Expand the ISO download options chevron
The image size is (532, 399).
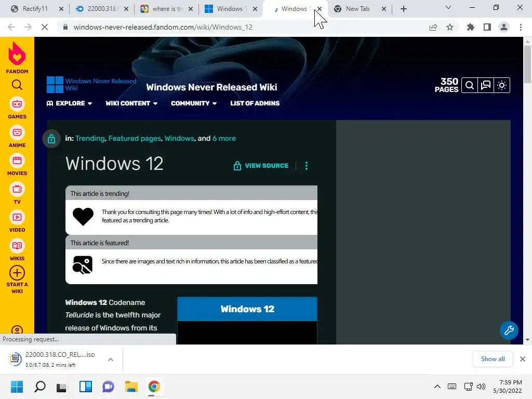pyautogui.click(x=111, y=360)
